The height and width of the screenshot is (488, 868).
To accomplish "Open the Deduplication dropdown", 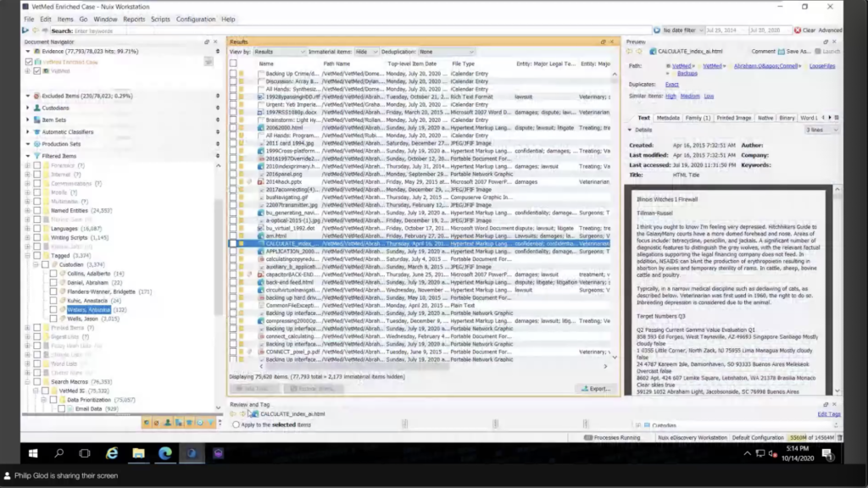I will [x=446, y=52].
